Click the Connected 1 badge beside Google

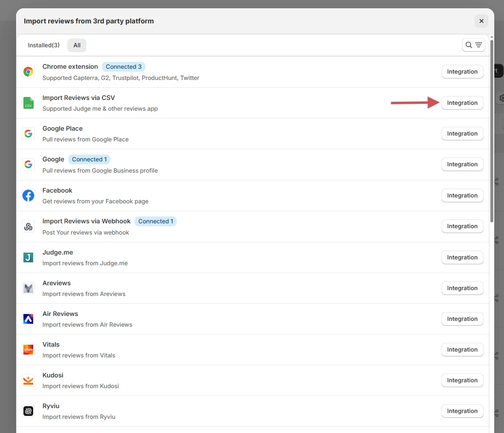click(x=89, y=159)
